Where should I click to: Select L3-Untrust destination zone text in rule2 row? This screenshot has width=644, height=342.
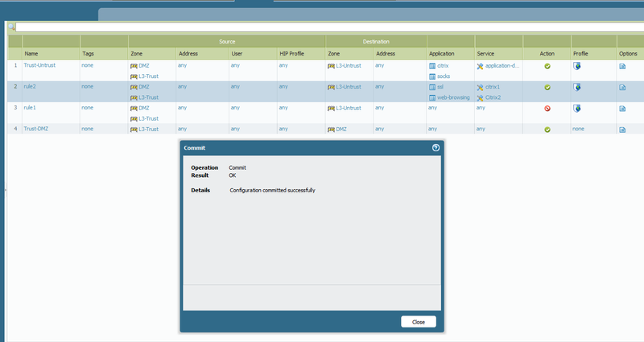pos(349,87)
